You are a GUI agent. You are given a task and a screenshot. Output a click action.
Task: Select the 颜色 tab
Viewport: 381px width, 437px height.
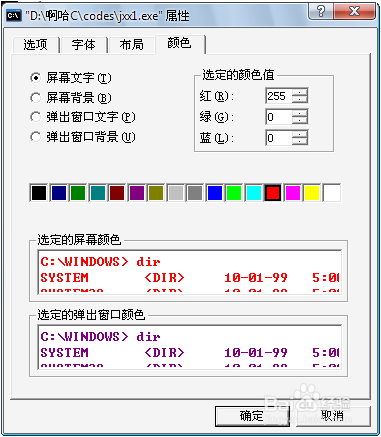(179, 43)
